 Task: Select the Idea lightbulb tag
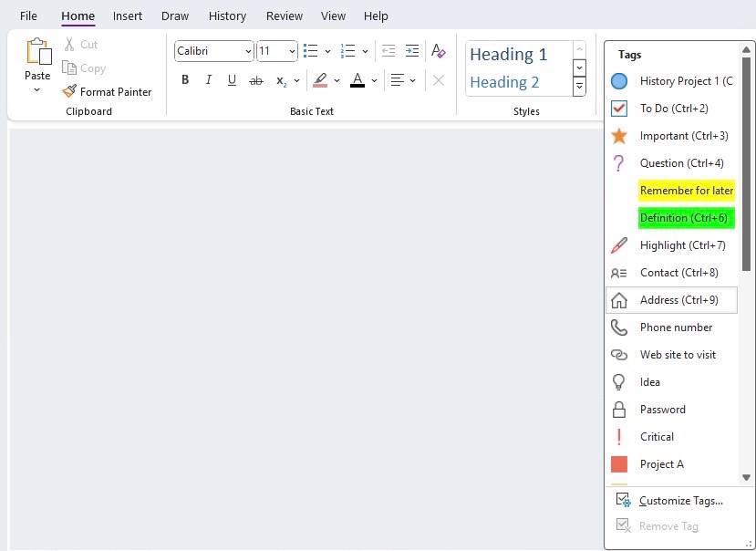(671, 382)
